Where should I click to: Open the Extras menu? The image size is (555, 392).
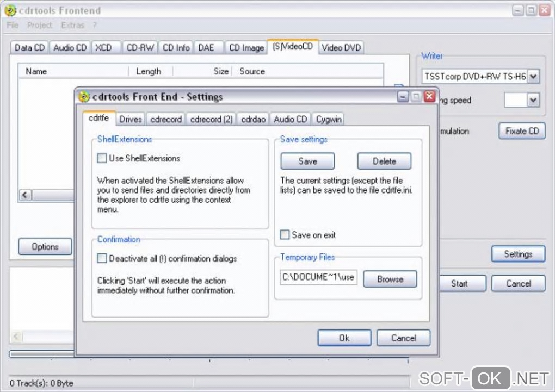[x=72, y=25]
